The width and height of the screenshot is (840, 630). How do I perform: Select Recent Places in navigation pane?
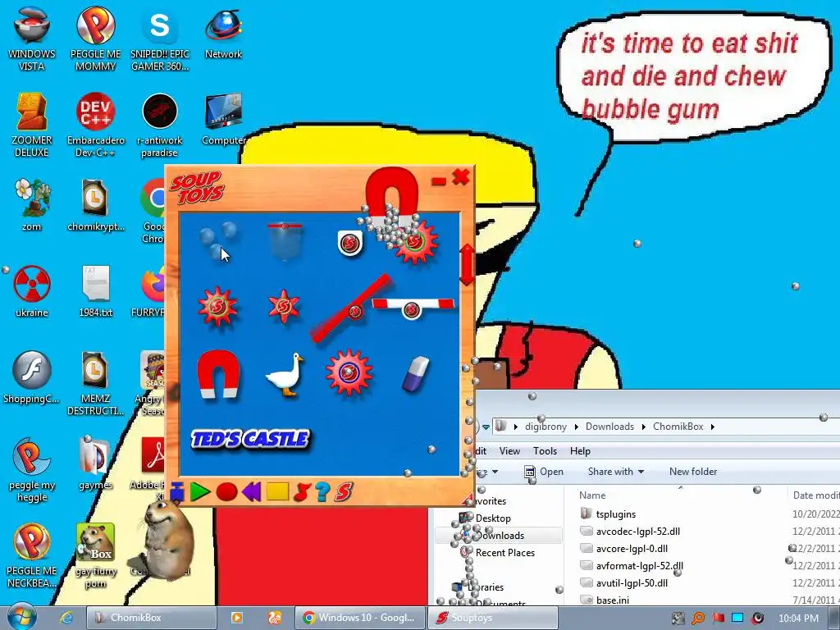pyautogui.click(x=504, y=552)
